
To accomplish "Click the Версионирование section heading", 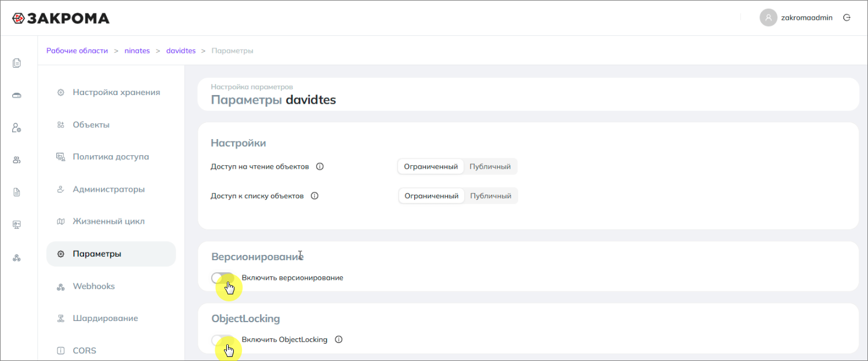I will (258, 256).
